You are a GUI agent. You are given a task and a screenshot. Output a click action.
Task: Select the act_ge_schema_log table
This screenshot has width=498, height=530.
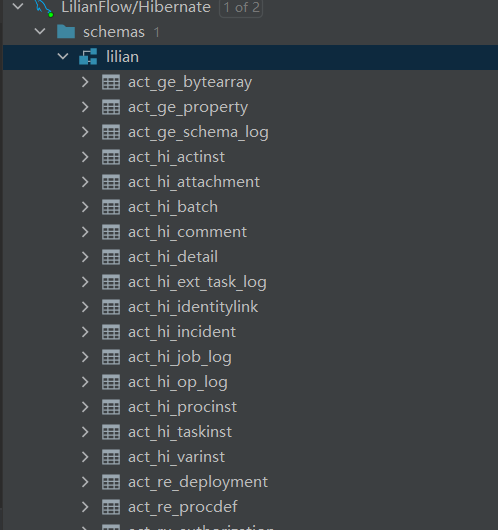tap(198, 132)
